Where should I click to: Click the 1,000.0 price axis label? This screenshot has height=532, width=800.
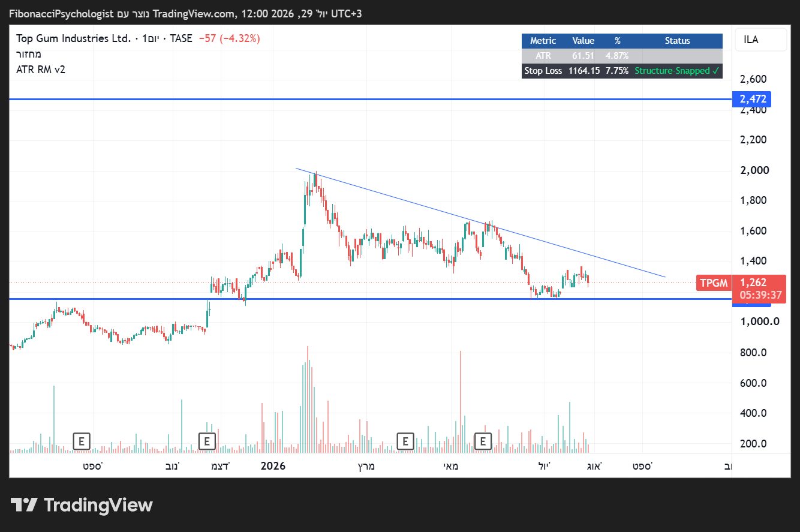tap(760, 321)
